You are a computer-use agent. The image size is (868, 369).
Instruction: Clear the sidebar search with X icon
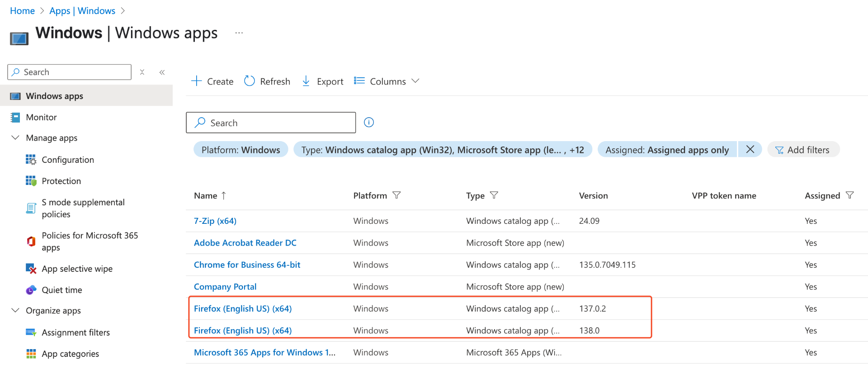(x=142, y=72)
